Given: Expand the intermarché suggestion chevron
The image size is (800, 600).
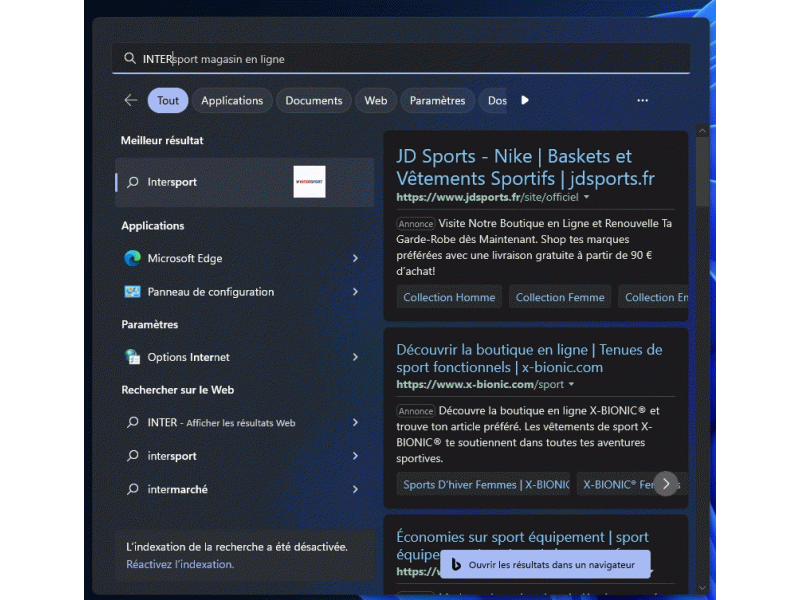Looking at the screenshot, I should tap(355, 489).
